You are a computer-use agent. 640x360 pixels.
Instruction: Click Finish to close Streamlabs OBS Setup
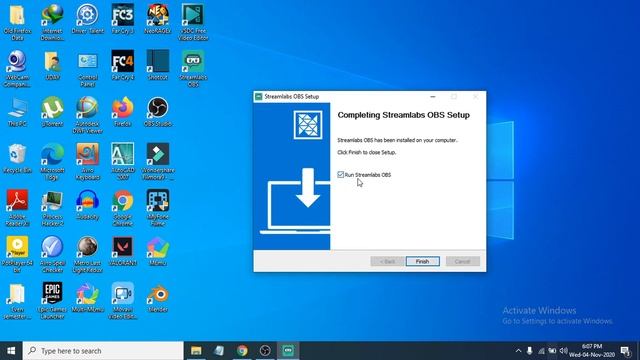coord(422,261)
